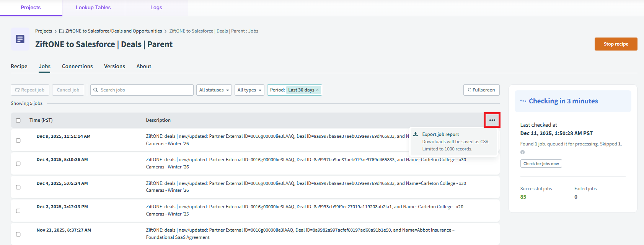Screen dimensions: 644x245
Task: Click the recipe document icon beside title
Action: coord(20,39)
